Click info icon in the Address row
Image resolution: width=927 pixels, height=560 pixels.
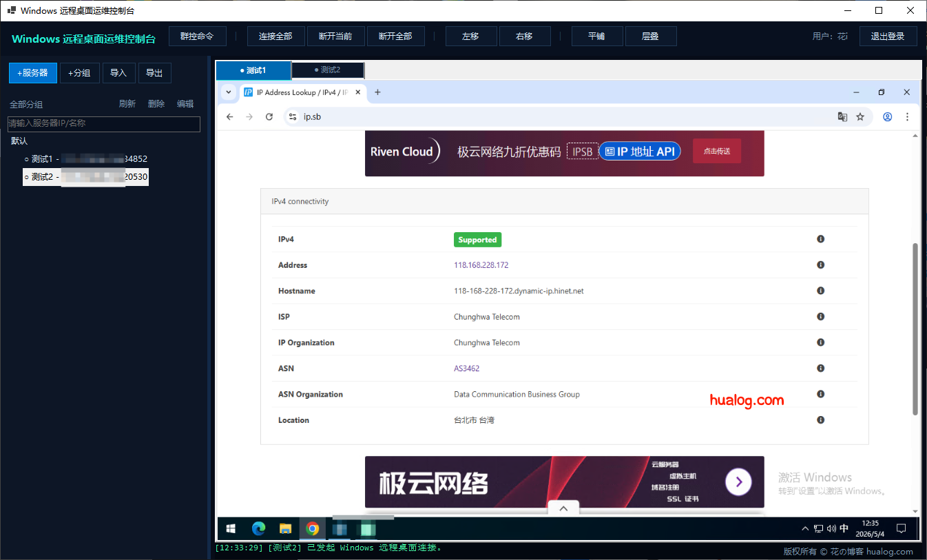tap(820, 265)
